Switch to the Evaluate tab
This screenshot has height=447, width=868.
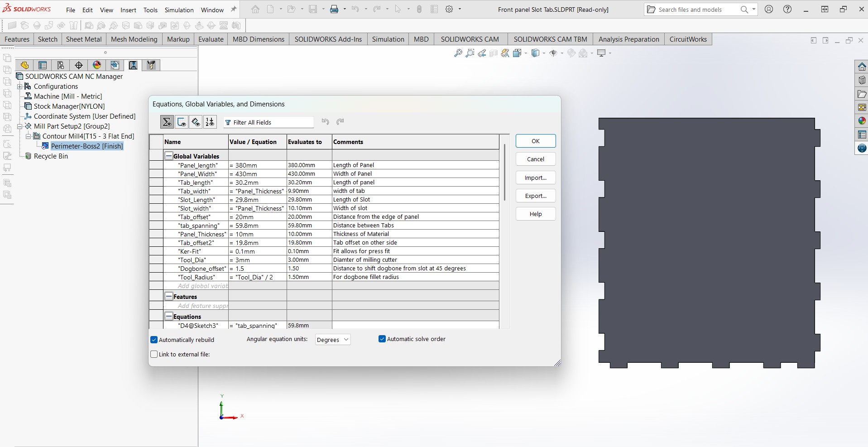coord(211,39)
